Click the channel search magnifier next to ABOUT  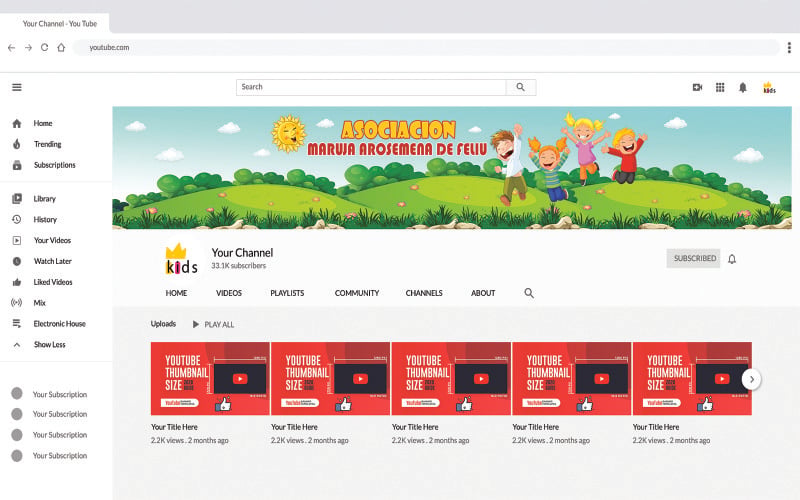click(x=529, y=293)
